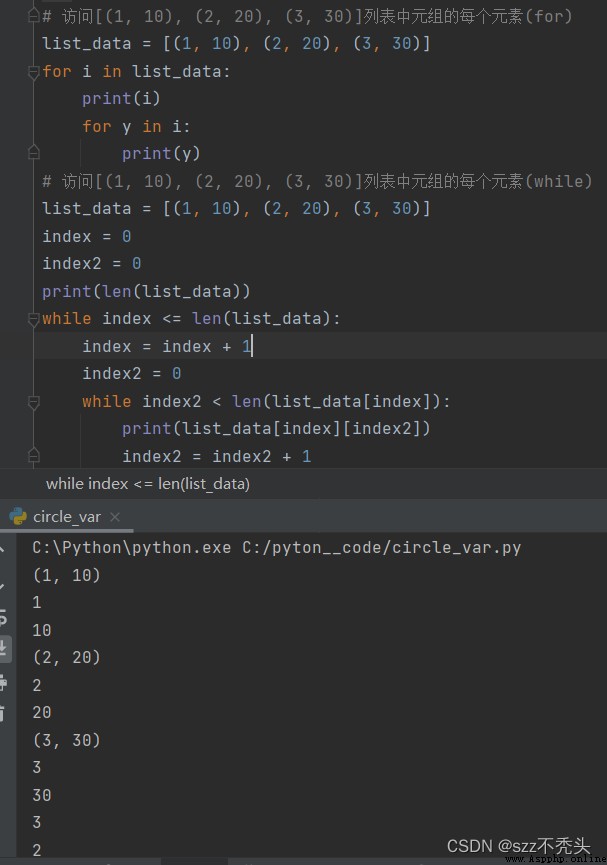Click console output line '20'
This screenshot has width=607, height=865.
42,713
